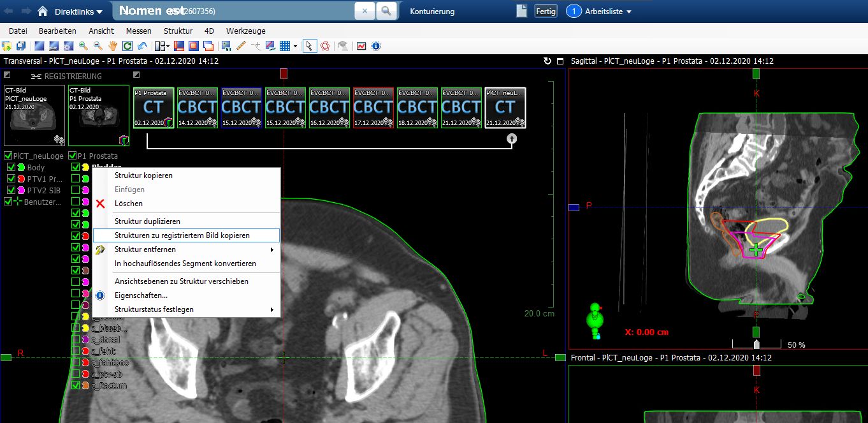Toggle the Body structure checkbox
Viewport: 868px width, 423px height.
(11, 167)
